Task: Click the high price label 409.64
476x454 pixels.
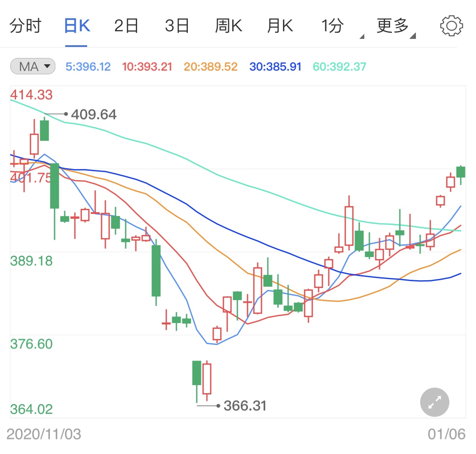Action: (x=94, y=115)
